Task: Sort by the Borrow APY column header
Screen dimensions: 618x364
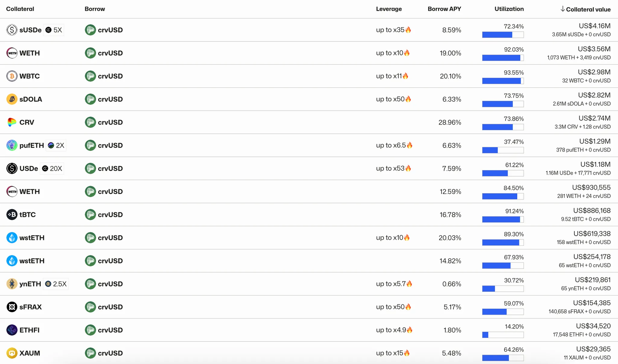Action: pyautogui.click(x=444, y=9)
